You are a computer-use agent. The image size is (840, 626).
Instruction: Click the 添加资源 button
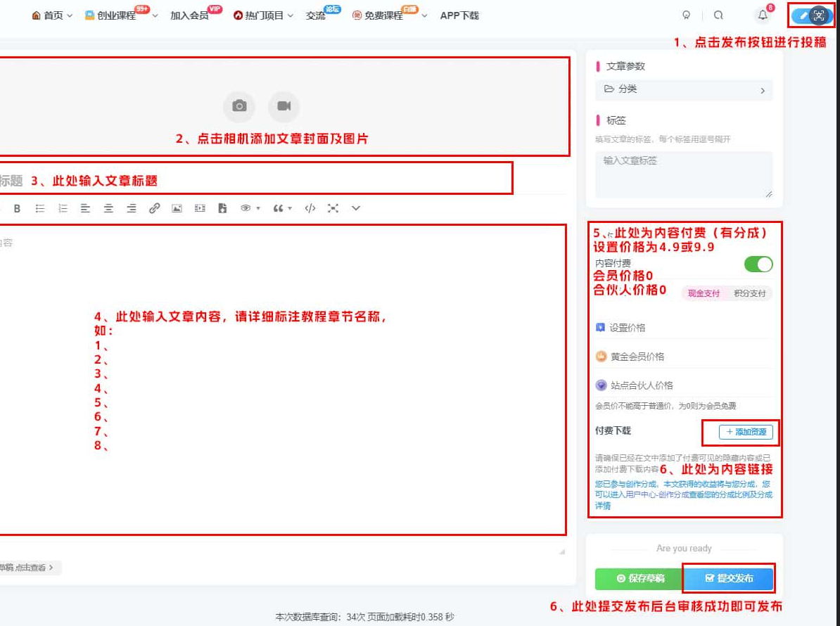746,432
